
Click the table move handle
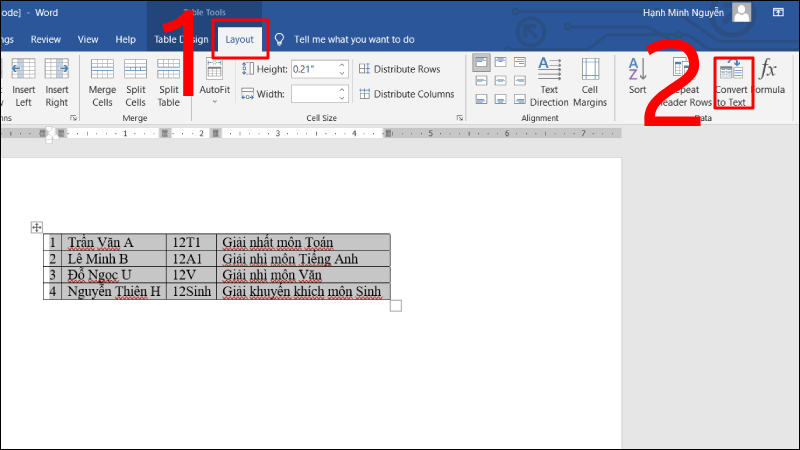(37, 227)
